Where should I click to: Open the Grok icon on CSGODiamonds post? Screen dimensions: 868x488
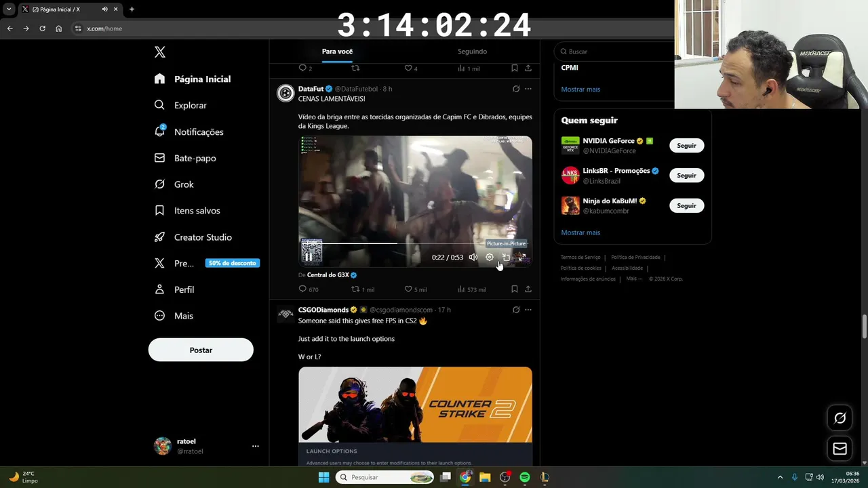[x=516, y=310]
